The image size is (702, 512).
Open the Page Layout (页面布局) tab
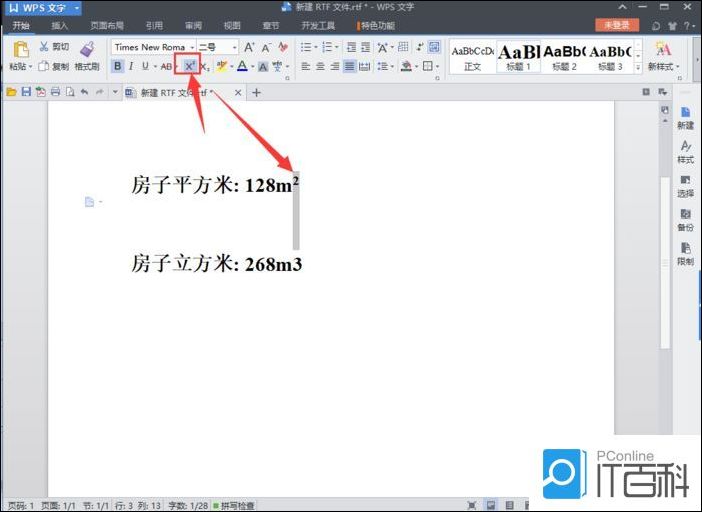pyautogui.click(x=107, y=26)
